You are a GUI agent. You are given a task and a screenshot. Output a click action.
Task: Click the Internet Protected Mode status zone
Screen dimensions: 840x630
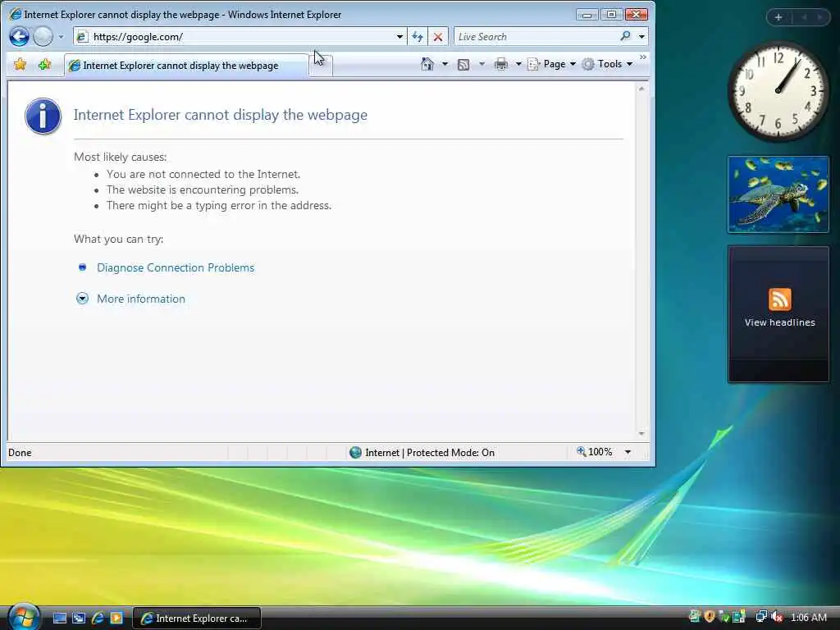(x=422, y=453)
